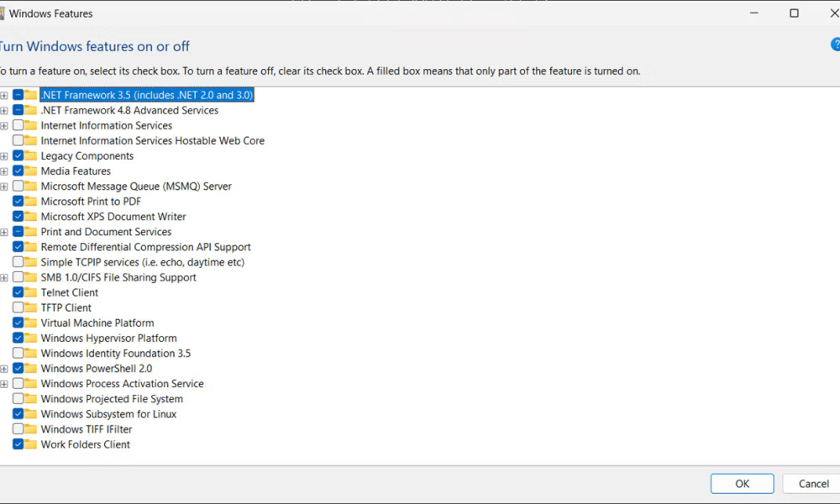Disable the Virtual Machine Platform checkbox
The height and width of the screenshot is (504, 840).
(18, 323)
